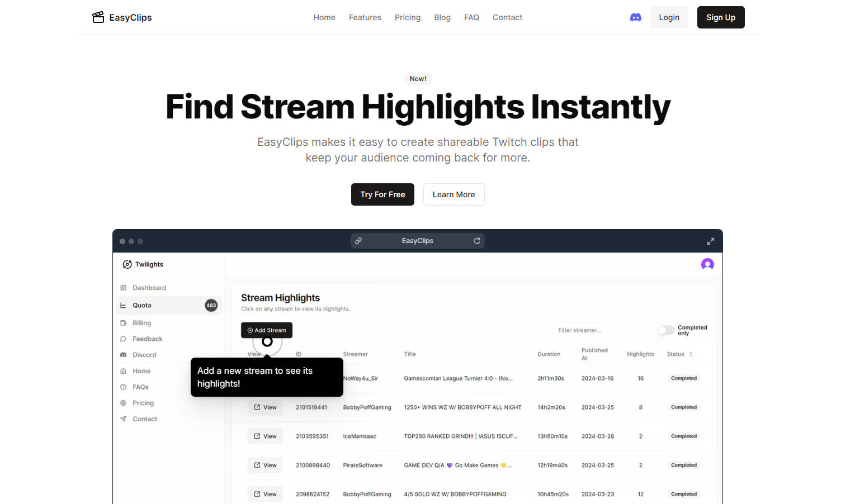Click the Billing icon in the sidebar
Image resolution: width=841 pixels, height=504 pixels.
tap(124, 323)
